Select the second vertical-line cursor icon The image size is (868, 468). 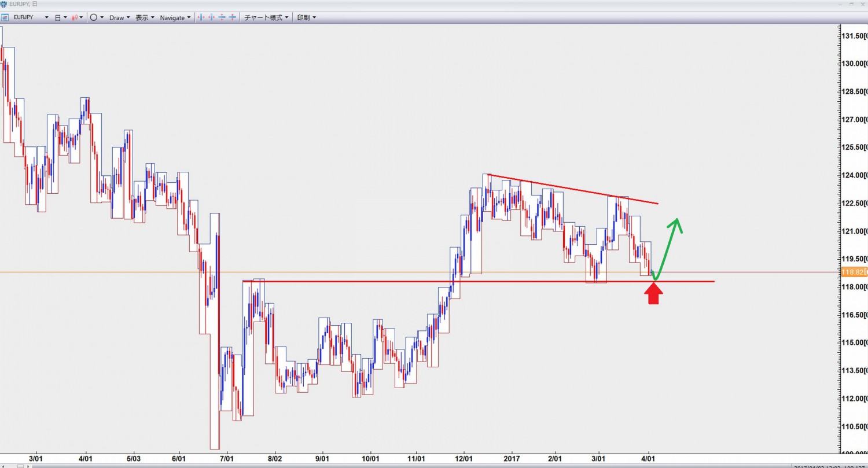212,17
